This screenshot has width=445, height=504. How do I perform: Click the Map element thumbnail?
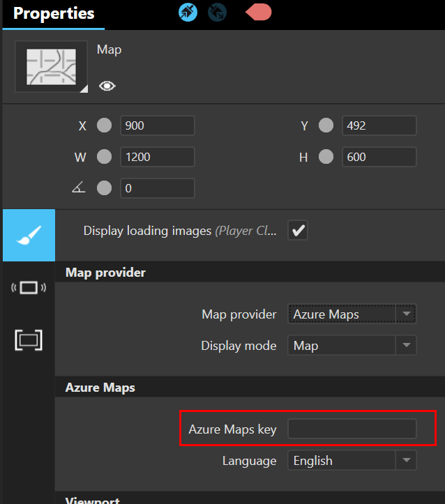[x=52, y=67]
